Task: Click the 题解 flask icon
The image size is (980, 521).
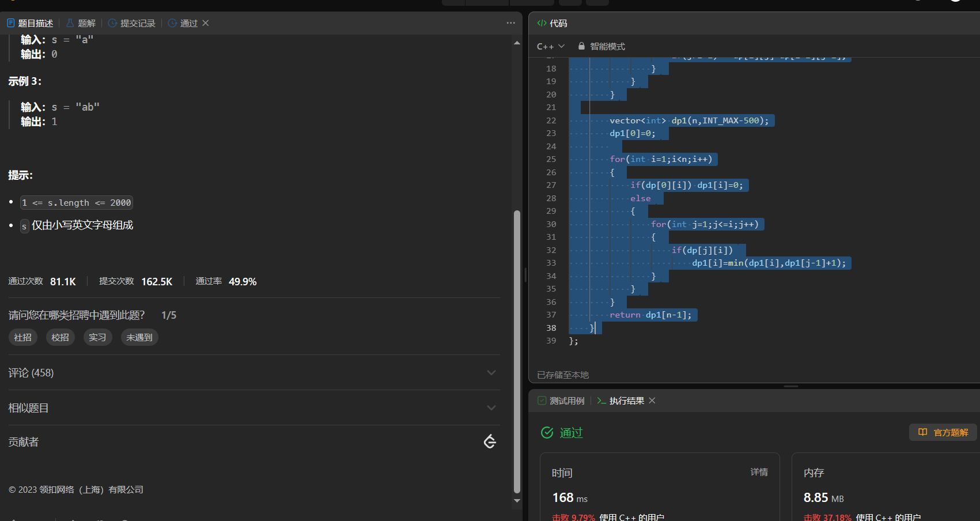Action: pyautogui.click(x=70, y=23)
